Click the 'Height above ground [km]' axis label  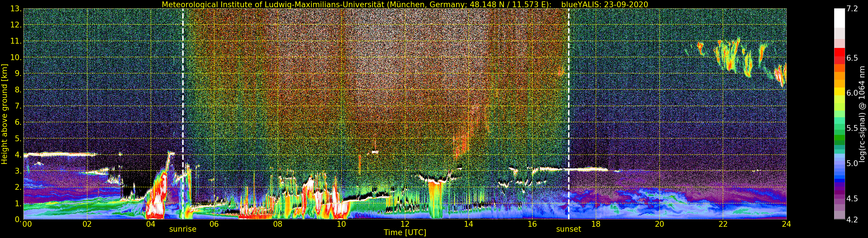click(x=4, y=114)
